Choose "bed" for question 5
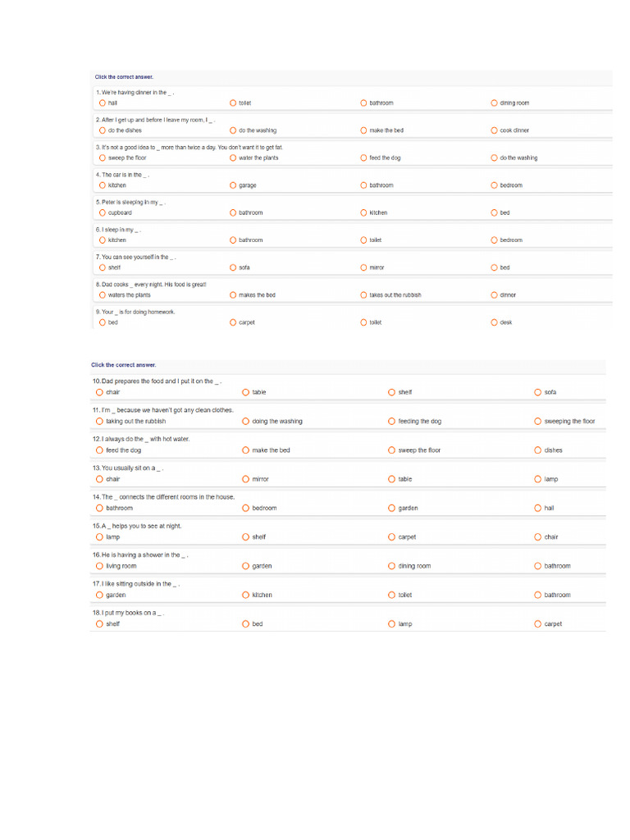The width and height of the screenshot is (630, 840). coord(494,212)
